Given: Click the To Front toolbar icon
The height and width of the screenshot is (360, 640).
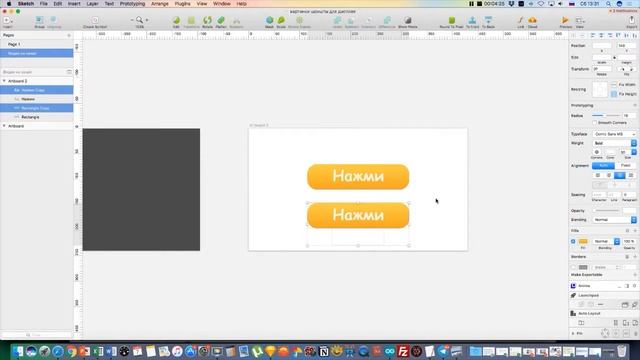Looking at the screenshot, I should [x=472, y=21].
